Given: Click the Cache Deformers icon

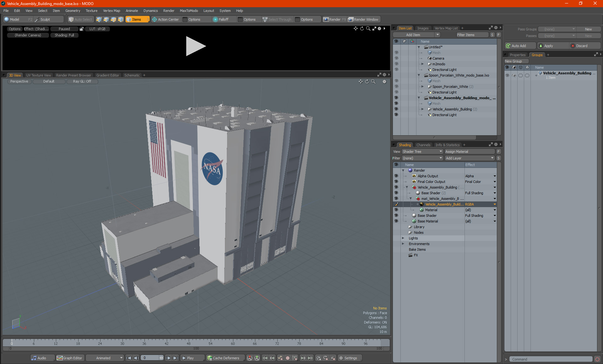Looking at the screenshot, I should [x=209, y=358].
